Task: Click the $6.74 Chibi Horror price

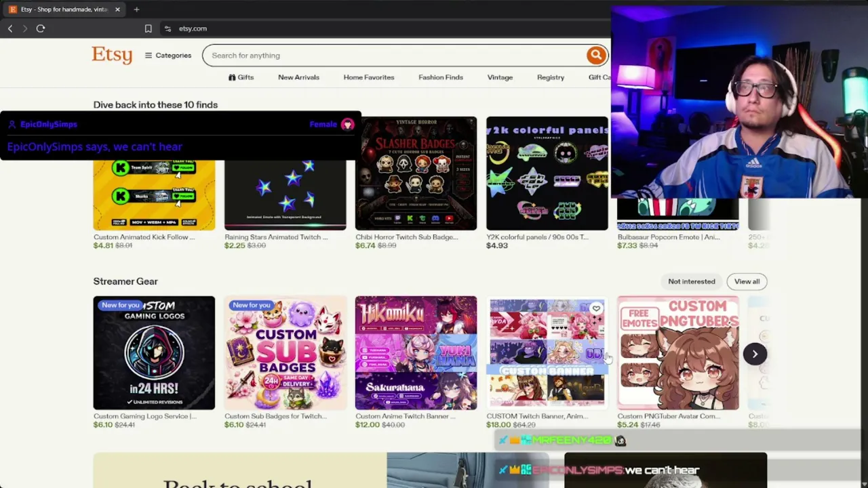Action: coord(365,245)
